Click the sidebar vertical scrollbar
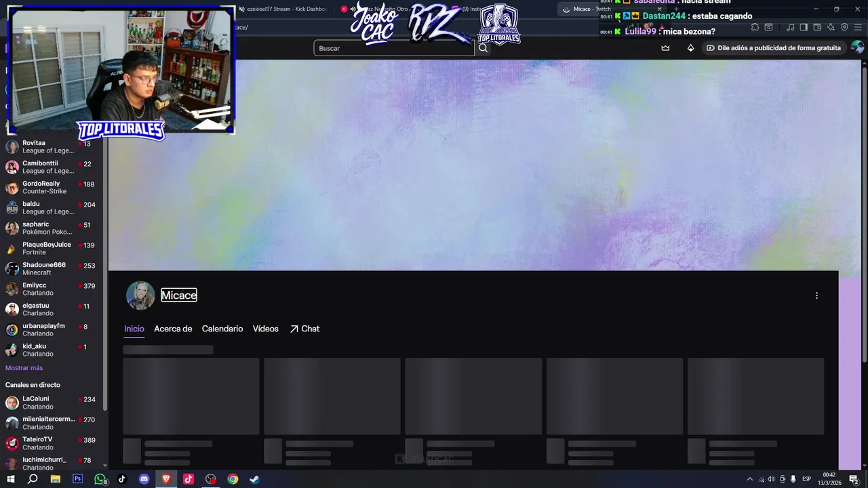Image resolution: width=868 pixels, height=488 pixels. point(105,271)
